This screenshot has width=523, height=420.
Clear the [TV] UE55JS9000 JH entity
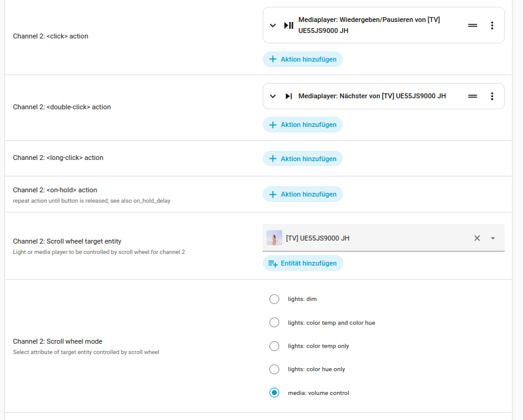[x=477, y=238]
